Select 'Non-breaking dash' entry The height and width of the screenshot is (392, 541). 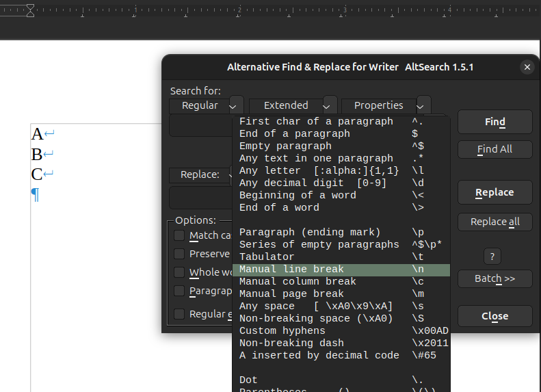341,343
